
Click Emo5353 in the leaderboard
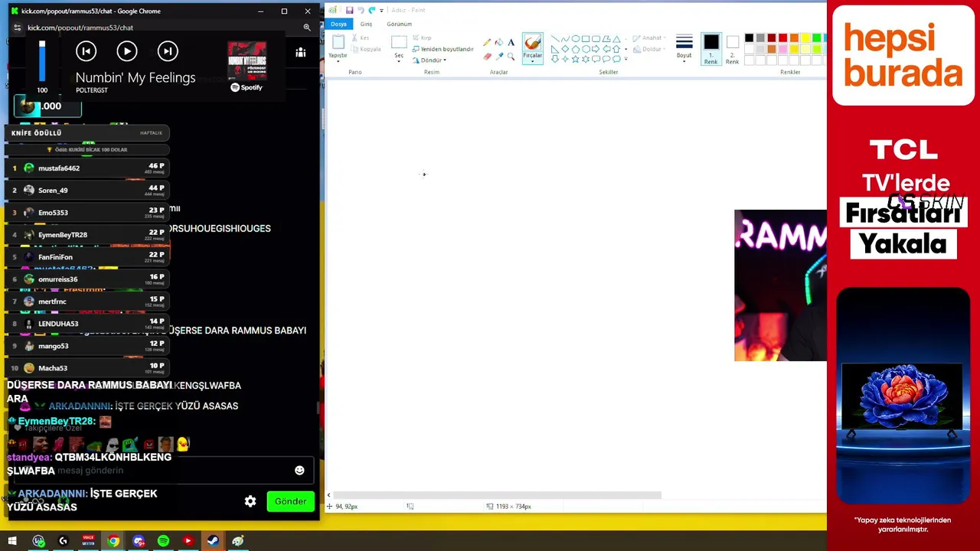coord(53,213)
